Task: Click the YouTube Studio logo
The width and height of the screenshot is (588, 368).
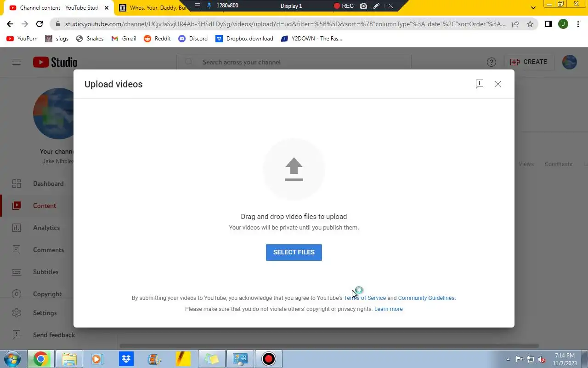Action: pos(55,62)
